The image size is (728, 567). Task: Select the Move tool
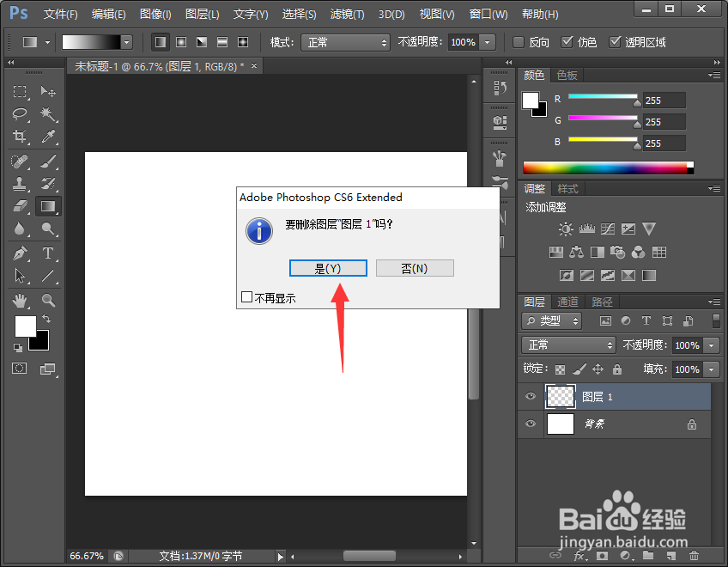tap(48, 92)
